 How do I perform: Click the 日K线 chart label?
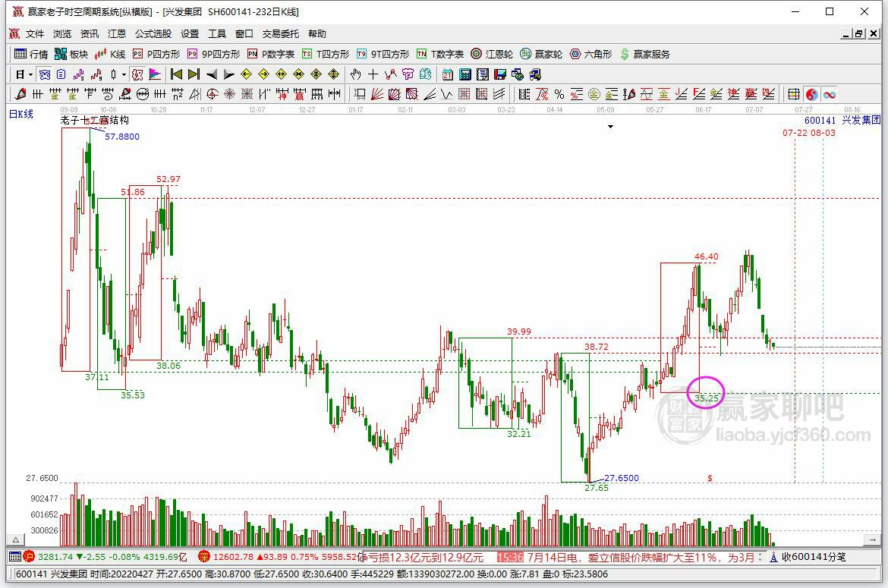[21, 114]
